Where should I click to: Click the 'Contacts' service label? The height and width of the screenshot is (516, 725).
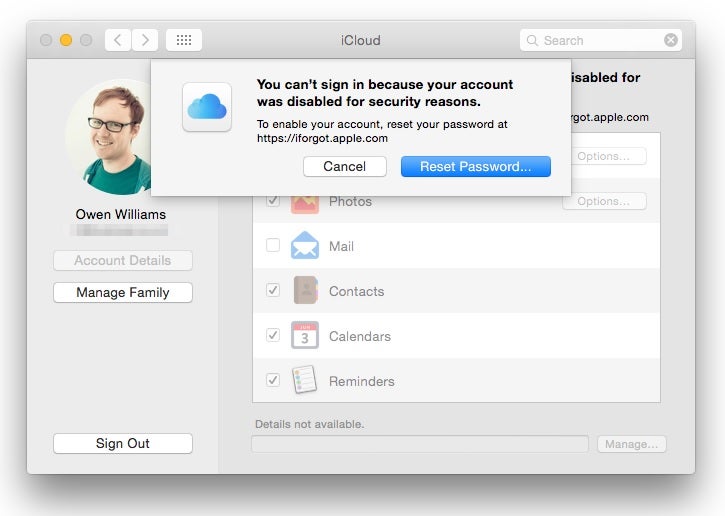point(356,291)
